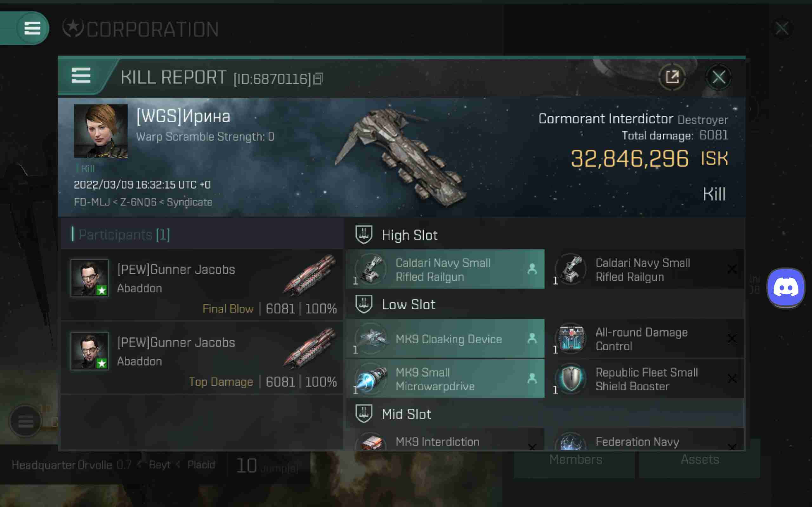Click the Low Slot shield/armor icon
The image size is (812, 507).
tap(363, 304)
